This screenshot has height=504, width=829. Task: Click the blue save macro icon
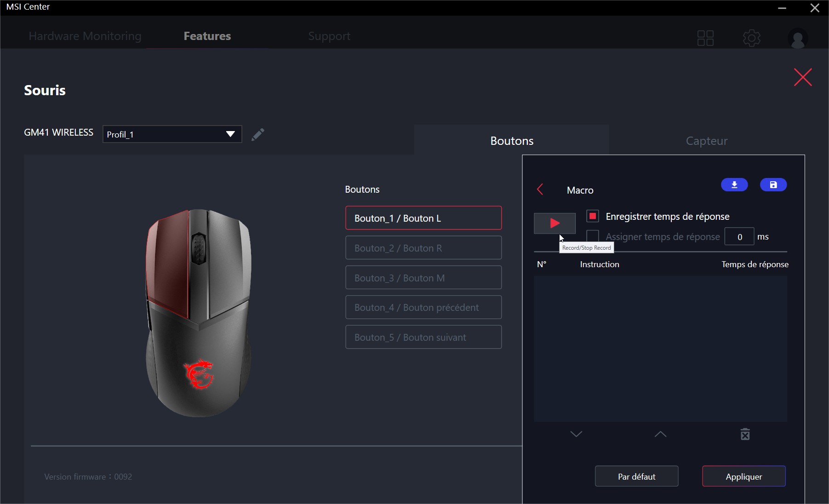coord(773,185)
